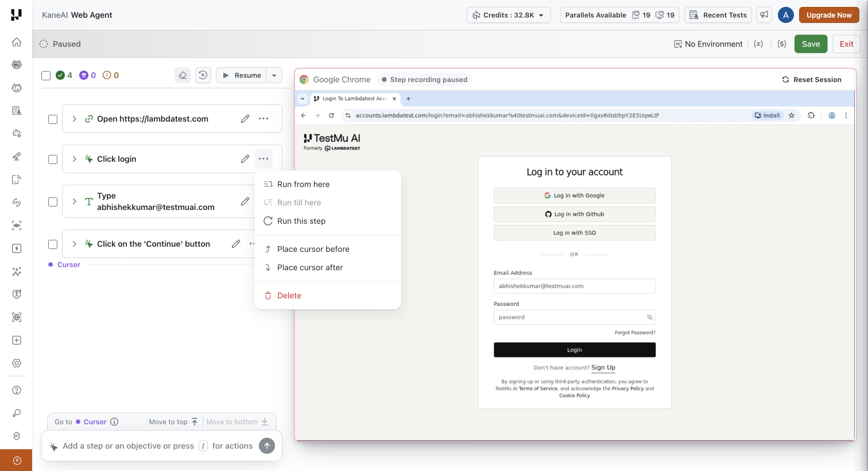This screenshot has height=471, width=868.
Task: Click the announcements megaphone icon
Action: (x=764, y=15)
